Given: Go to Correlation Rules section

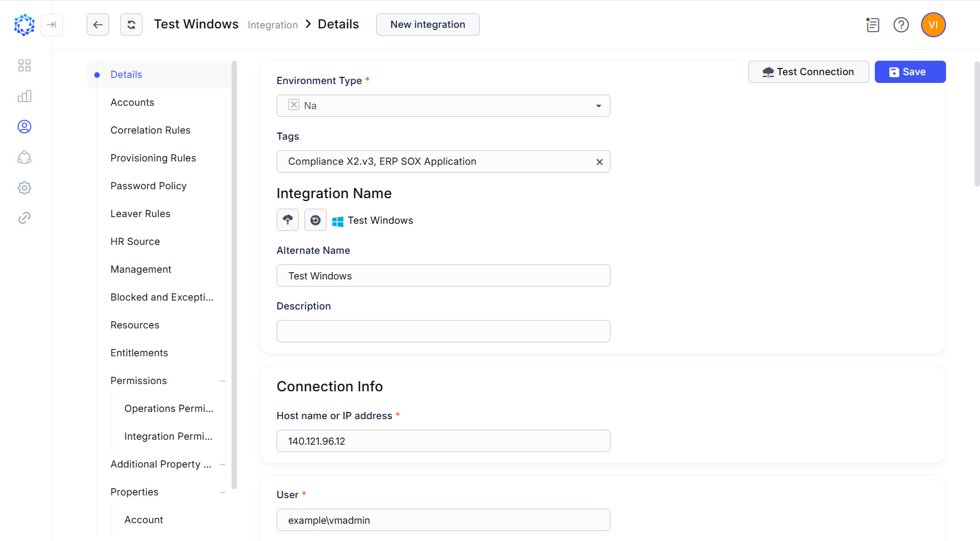Looking at the screenshot, I should [x=150, y=130].
